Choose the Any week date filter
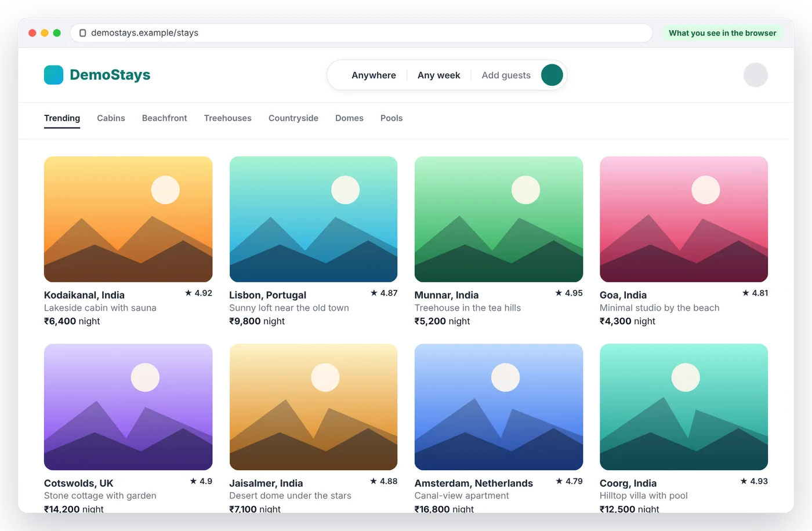 pyautogui.click(x=438, y=75)
